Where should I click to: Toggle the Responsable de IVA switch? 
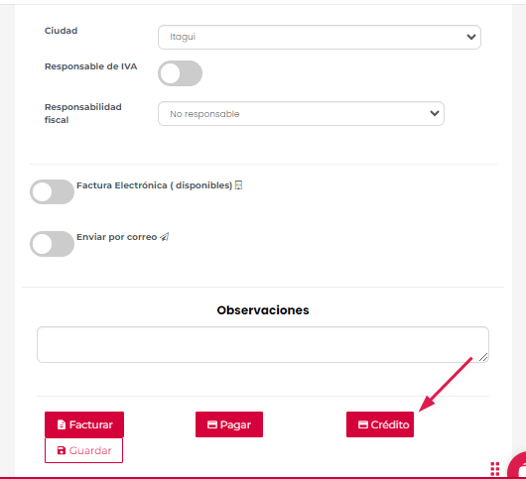point(180,73)
